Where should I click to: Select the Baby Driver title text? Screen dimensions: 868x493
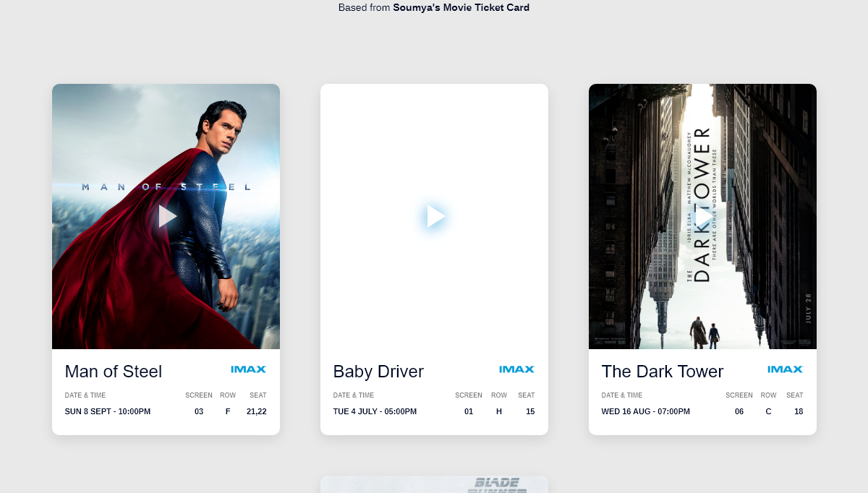coord(378,372)
